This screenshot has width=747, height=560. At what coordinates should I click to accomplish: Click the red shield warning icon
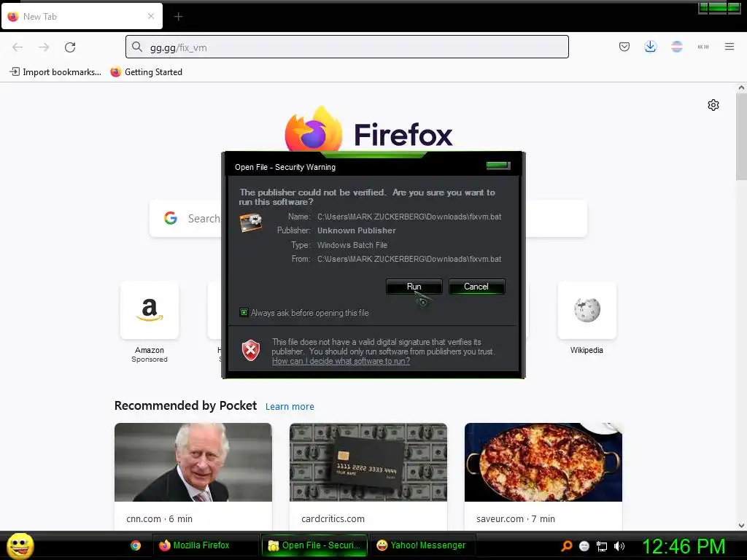(251, 351)
